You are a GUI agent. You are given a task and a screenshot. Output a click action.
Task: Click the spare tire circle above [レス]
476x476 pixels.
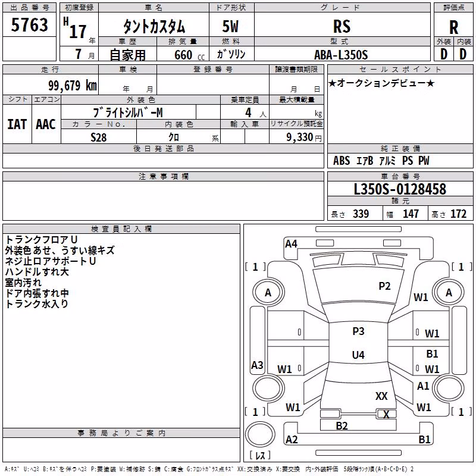[x=260, y=434]
